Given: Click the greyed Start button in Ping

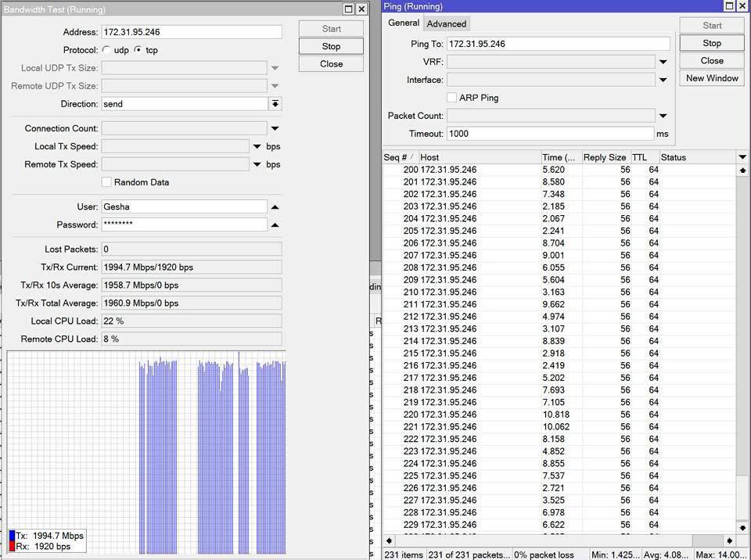Looking at the screenshot, I should (x=712, y=25).
